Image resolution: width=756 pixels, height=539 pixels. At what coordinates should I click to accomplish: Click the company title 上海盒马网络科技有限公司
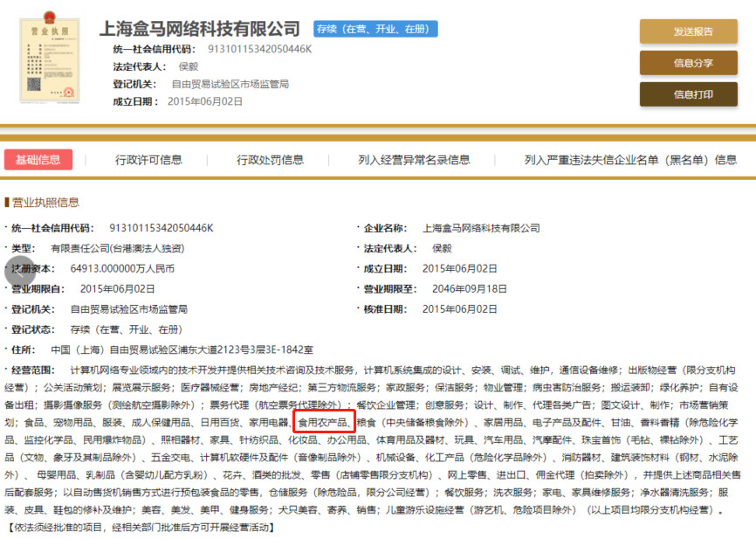coord(200,29)
